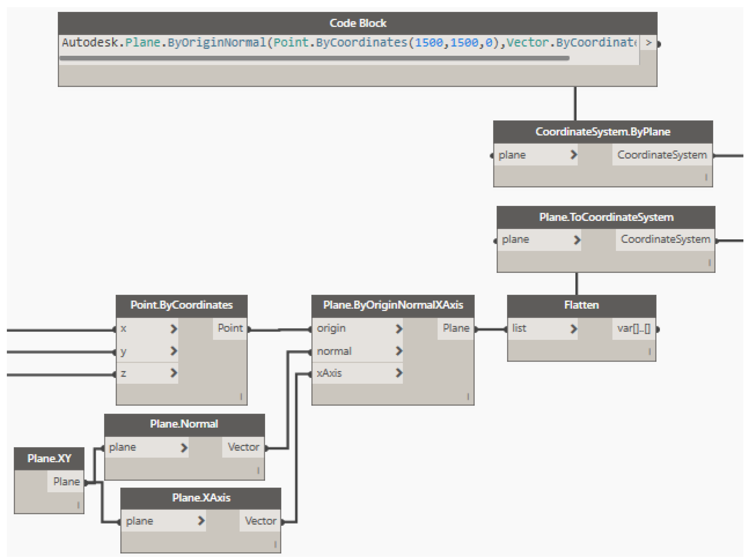The width and height of the screenshot is (750, 560).
Task: Click the Point output port of Point.ByCoordinates
Action: click(230, 328)
